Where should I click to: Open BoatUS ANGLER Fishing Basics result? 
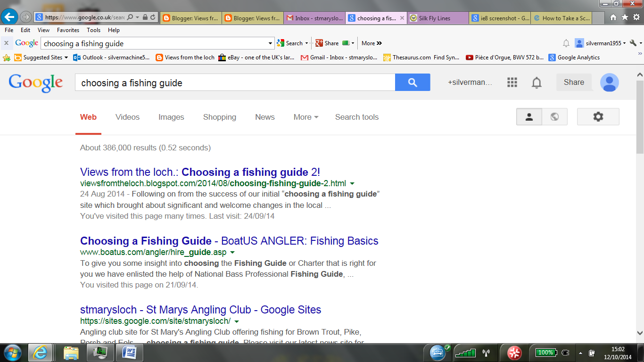229,241
